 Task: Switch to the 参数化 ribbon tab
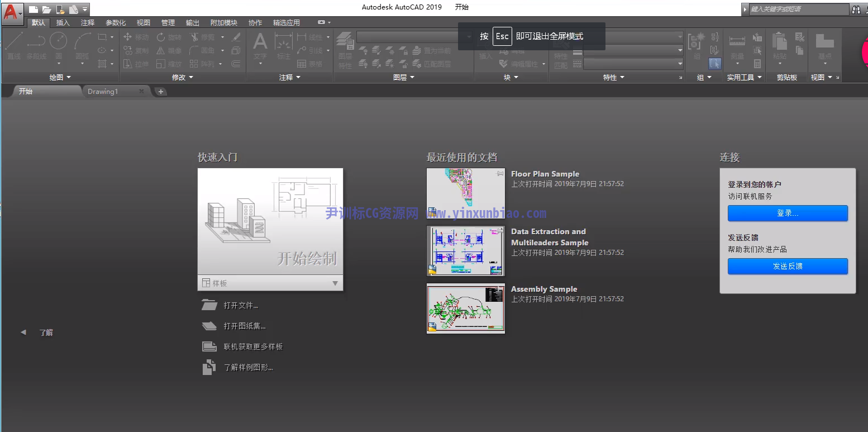tap(116, 22)
